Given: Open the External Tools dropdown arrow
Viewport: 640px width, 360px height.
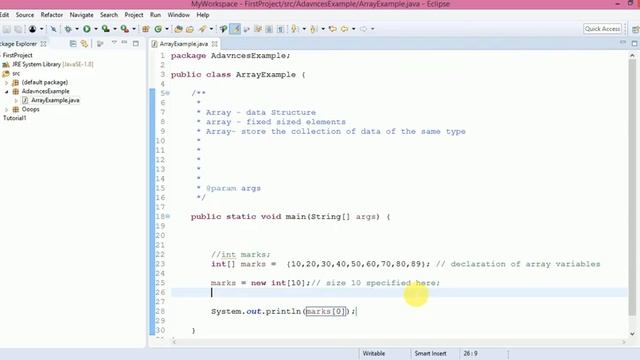Looking at the screenshot, I should [x=134, y=29].
